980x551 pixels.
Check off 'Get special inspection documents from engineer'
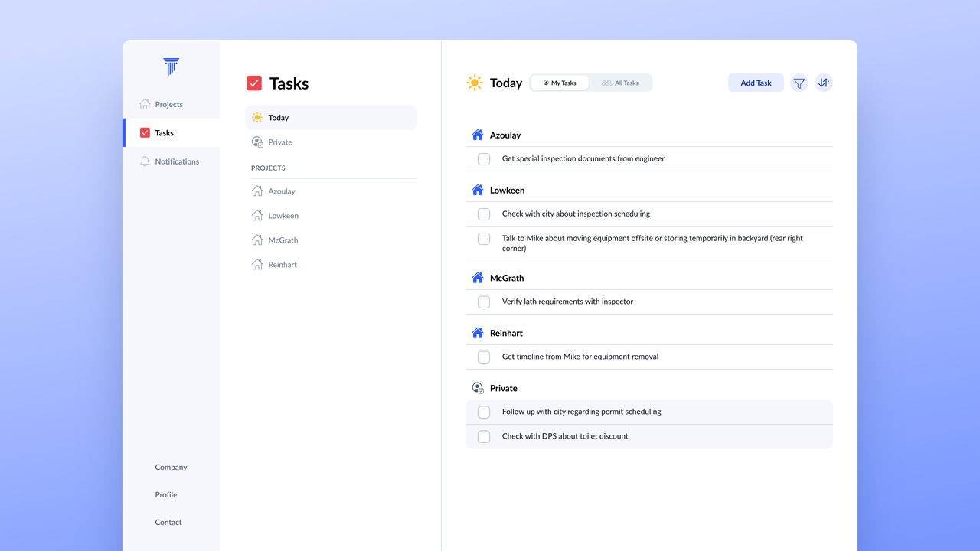(484, 159)
